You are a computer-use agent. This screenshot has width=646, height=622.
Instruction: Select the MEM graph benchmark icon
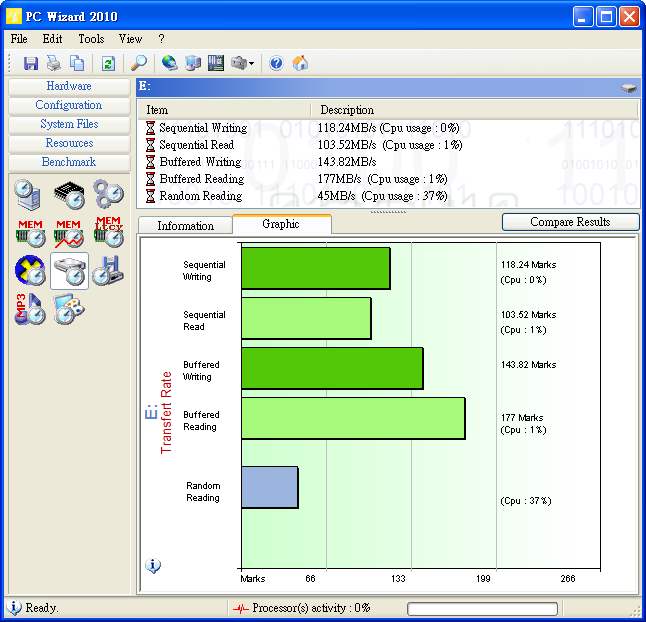pyautogui.click(x=69, y=233)
